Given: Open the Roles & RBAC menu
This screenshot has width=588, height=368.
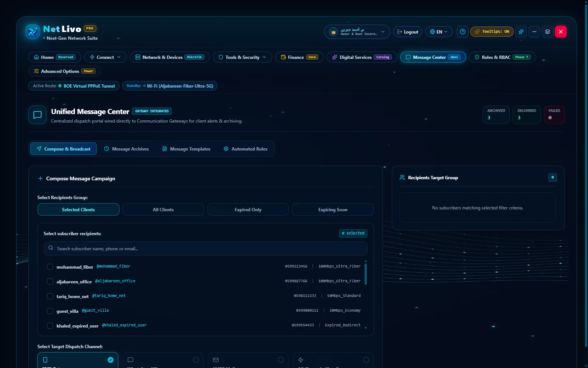Looking at the screenshot, I should [x=502, y=57].
